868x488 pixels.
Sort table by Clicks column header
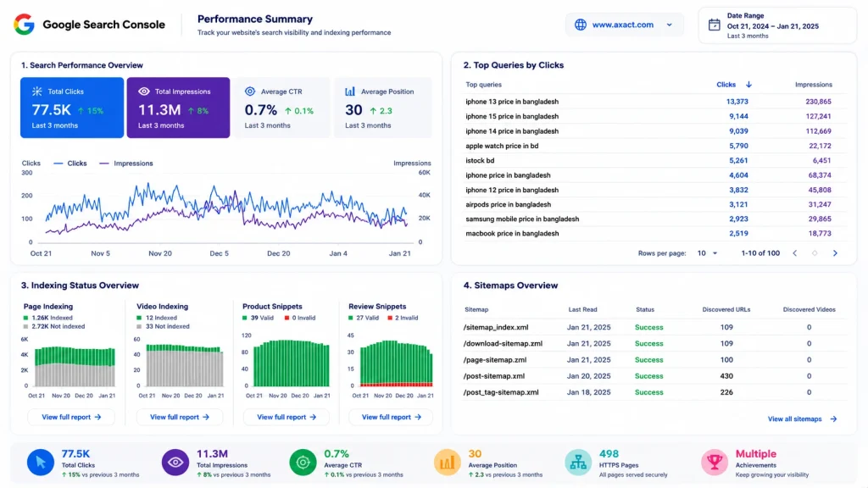click(726, 85)
